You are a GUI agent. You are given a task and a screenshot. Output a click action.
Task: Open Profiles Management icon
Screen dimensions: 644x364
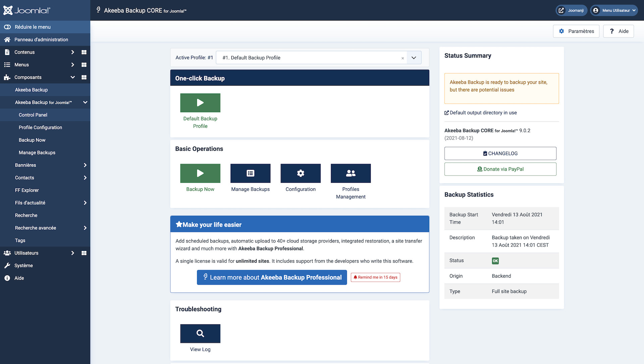(351, 173)
